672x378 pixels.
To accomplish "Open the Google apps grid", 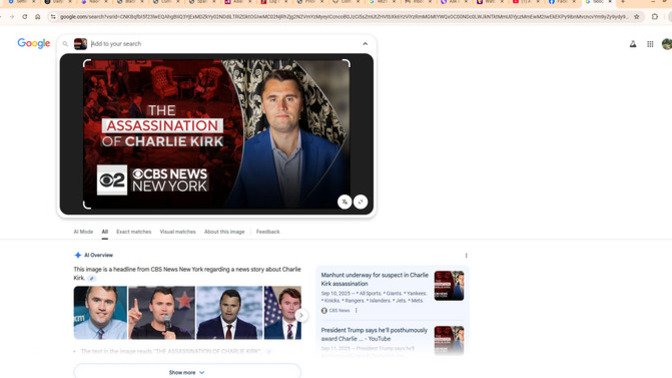I will click(650, 44).
